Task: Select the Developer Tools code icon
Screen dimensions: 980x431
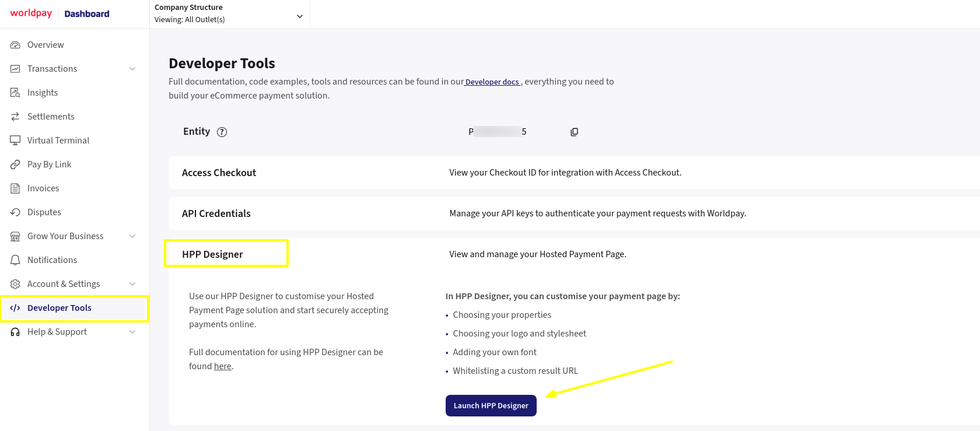Action: click(16, 307)
